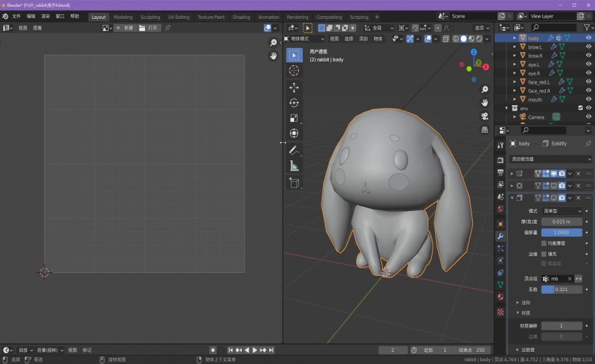Click the hand pan icon in image editor
Screen dimensions: 595x364
[x=273, y=56]
